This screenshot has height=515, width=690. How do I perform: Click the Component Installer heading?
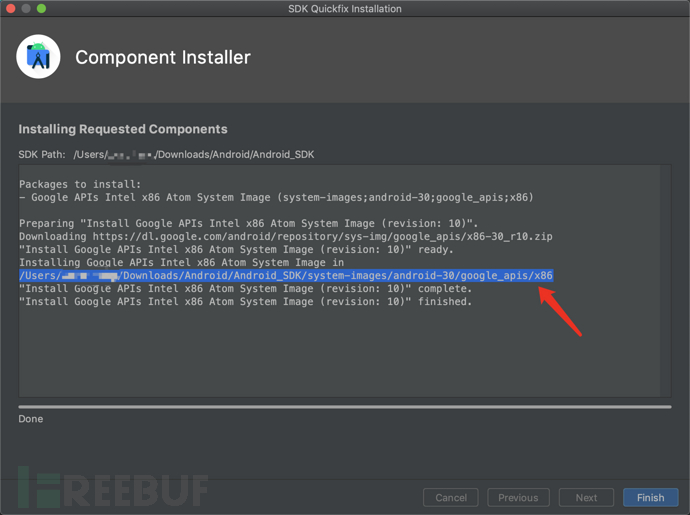click(x=163, y=58)
